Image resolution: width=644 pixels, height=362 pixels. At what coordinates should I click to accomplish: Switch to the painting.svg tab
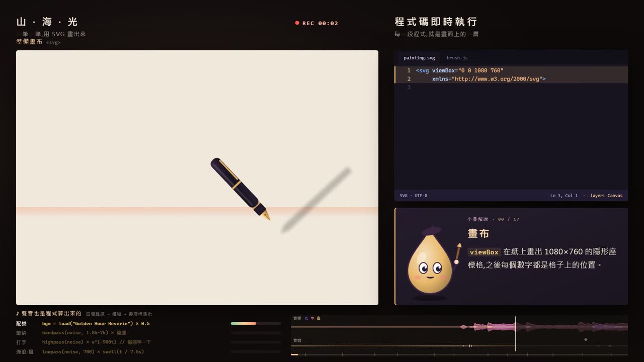(419, 58)
